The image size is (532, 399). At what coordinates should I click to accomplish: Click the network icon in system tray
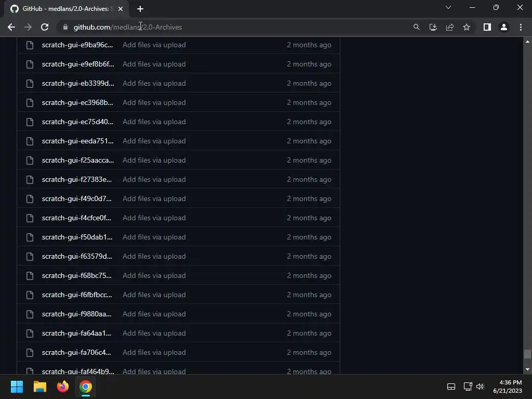(x=468, y=387)
